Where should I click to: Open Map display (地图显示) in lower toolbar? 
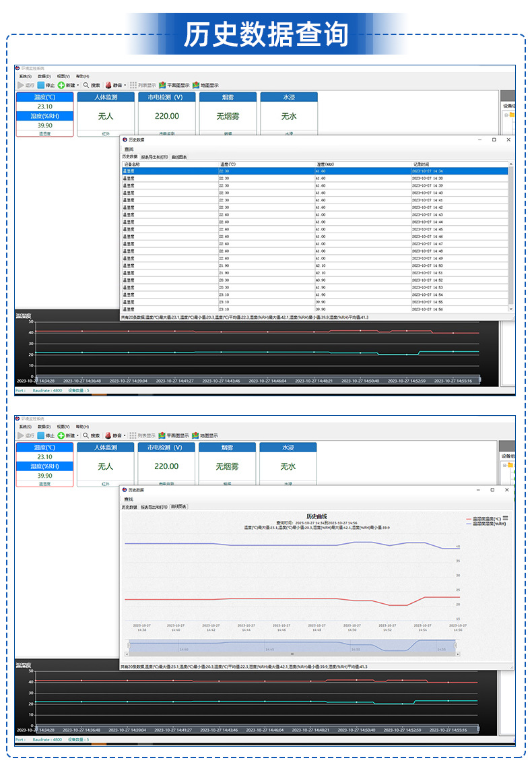pyautogui.click(x=196, y=435)
